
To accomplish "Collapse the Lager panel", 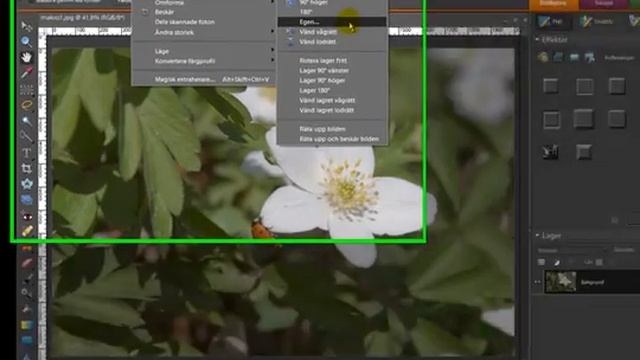I will tap(537, 236).
